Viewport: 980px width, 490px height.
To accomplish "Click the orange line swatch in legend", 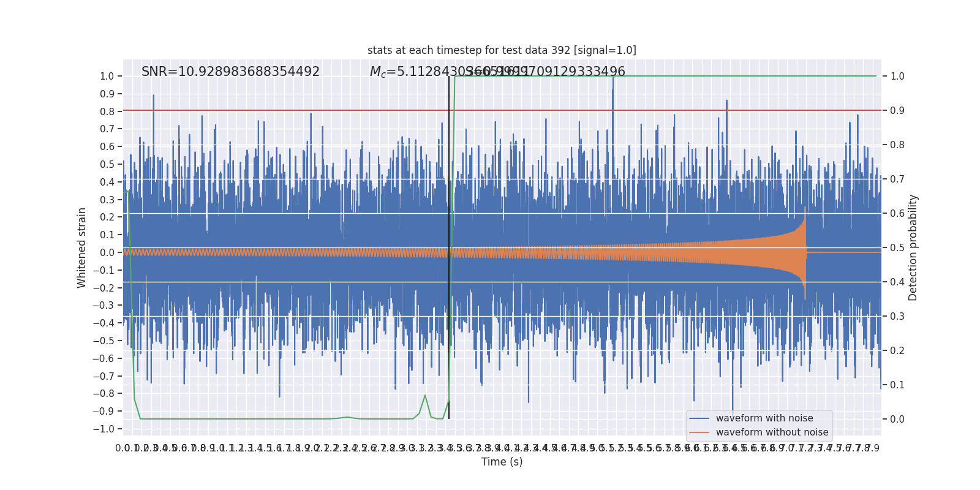I will 699,432.
